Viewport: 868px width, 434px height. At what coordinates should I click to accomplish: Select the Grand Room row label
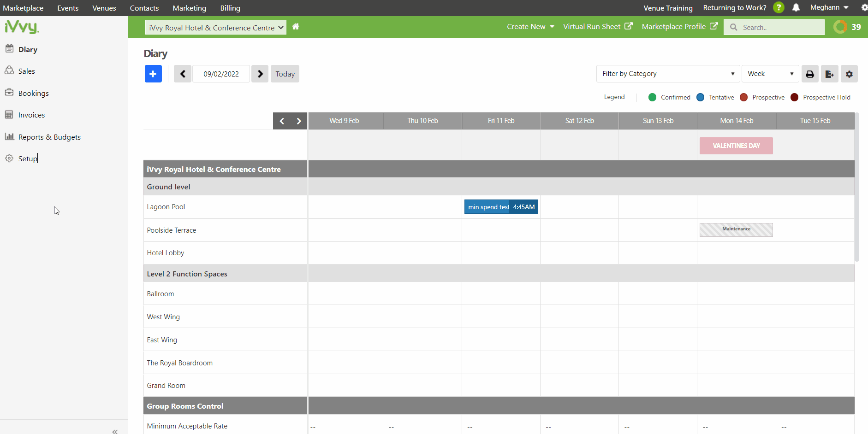click(x=166, y=386)
